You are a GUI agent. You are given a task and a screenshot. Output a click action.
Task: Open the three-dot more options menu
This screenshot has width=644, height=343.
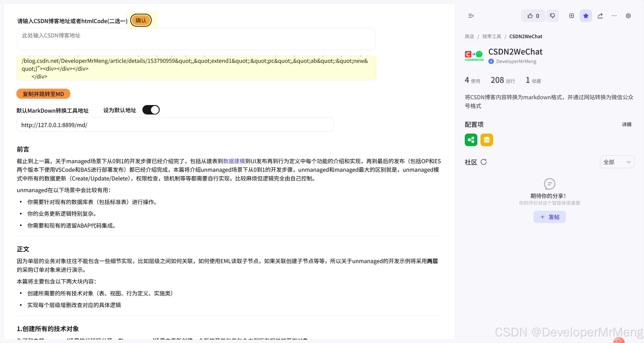[614, 16]
